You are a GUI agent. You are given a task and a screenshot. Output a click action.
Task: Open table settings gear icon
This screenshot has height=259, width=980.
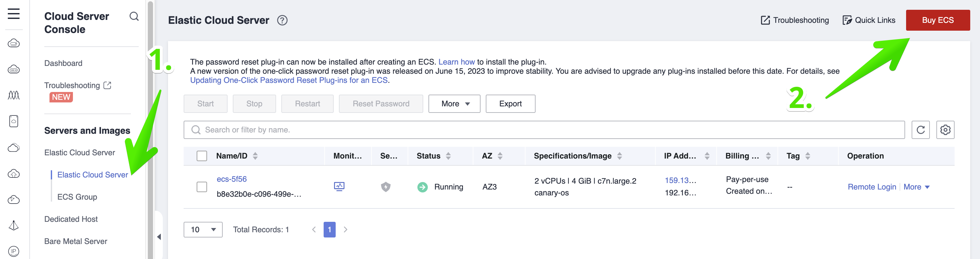[945, 130]
